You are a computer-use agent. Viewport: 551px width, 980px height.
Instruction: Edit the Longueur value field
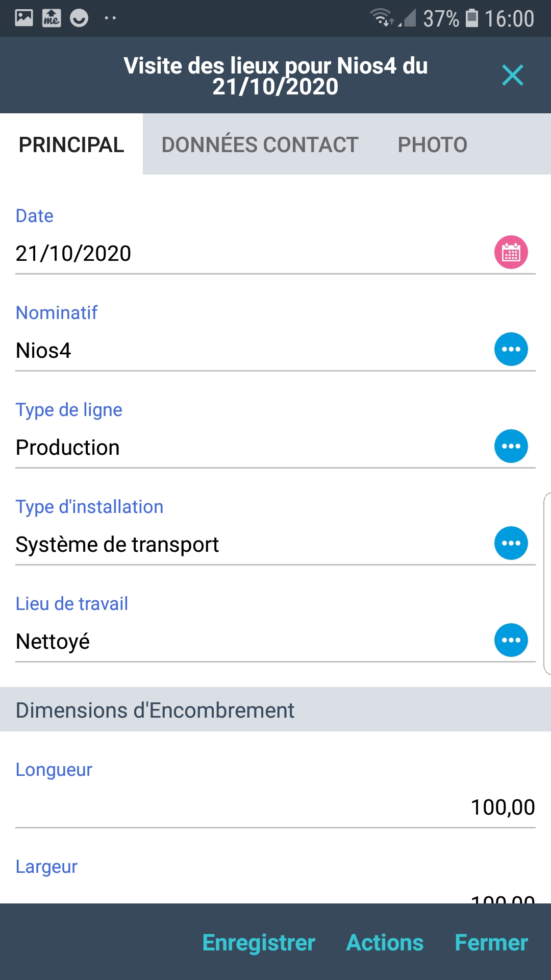click(275, 807)
